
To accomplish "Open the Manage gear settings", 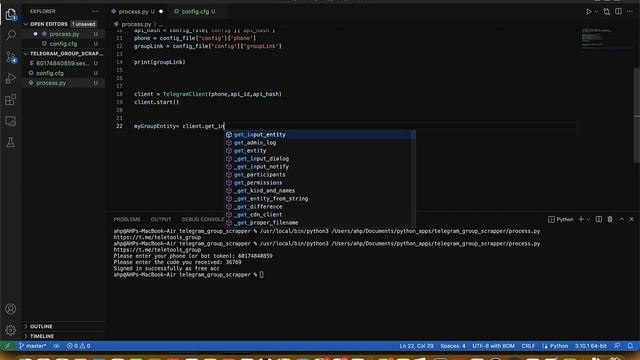I will coord(11,330).
